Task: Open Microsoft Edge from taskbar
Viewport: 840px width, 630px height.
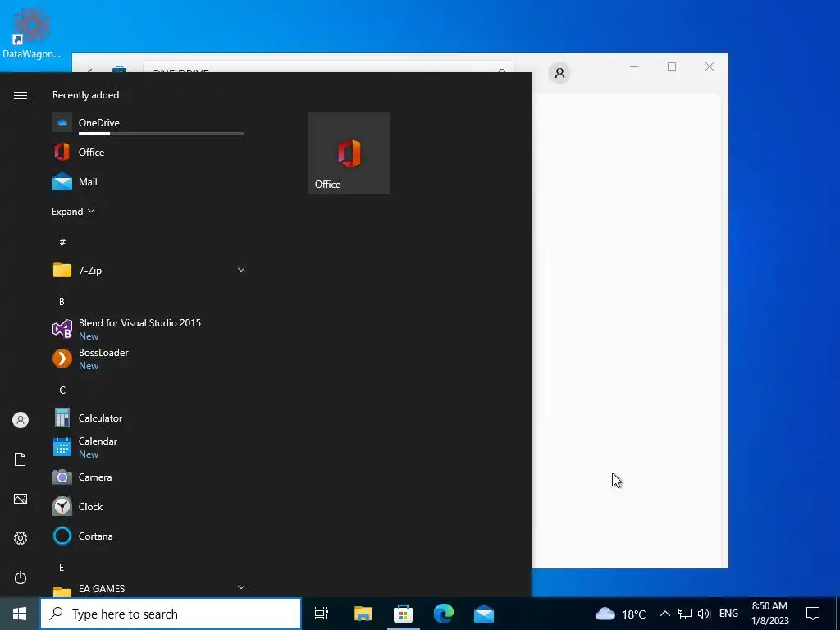Action: pos(444,614)
